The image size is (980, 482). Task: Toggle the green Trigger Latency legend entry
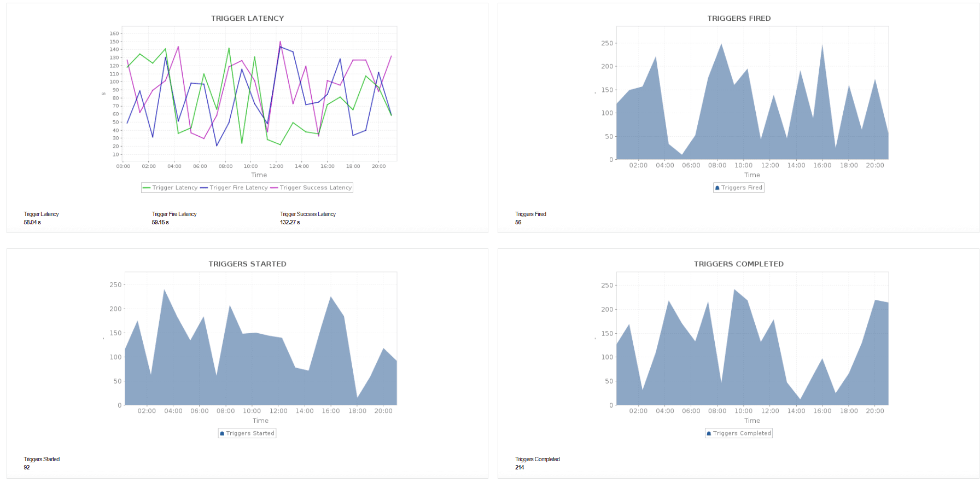coord(170,188)
